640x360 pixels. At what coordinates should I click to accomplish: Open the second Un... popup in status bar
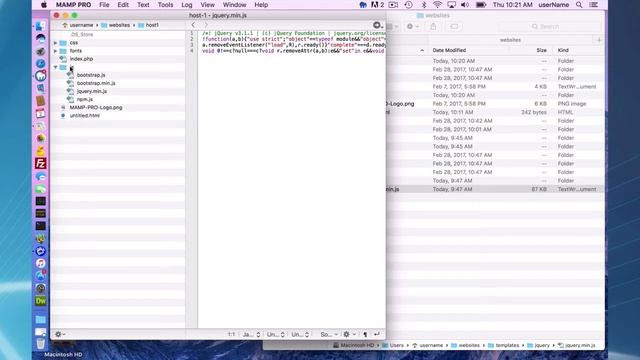coord(300,334)
